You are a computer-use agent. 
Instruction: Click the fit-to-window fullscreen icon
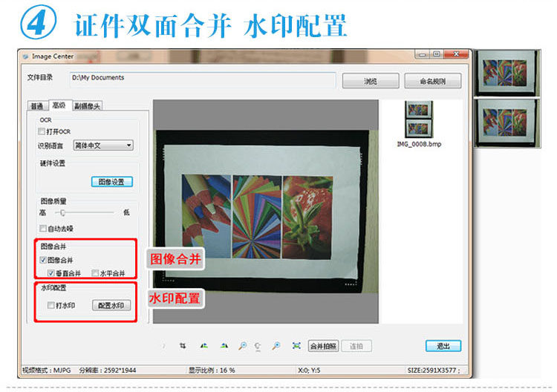[296, 345]
